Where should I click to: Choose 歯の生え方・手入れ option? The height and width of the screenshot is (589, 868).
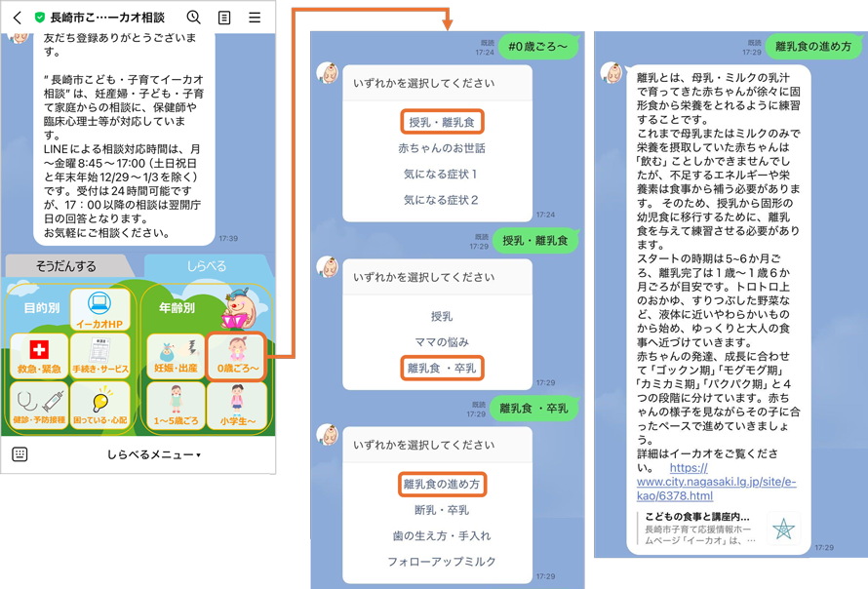pyautogui.click(x=442, y=536)
